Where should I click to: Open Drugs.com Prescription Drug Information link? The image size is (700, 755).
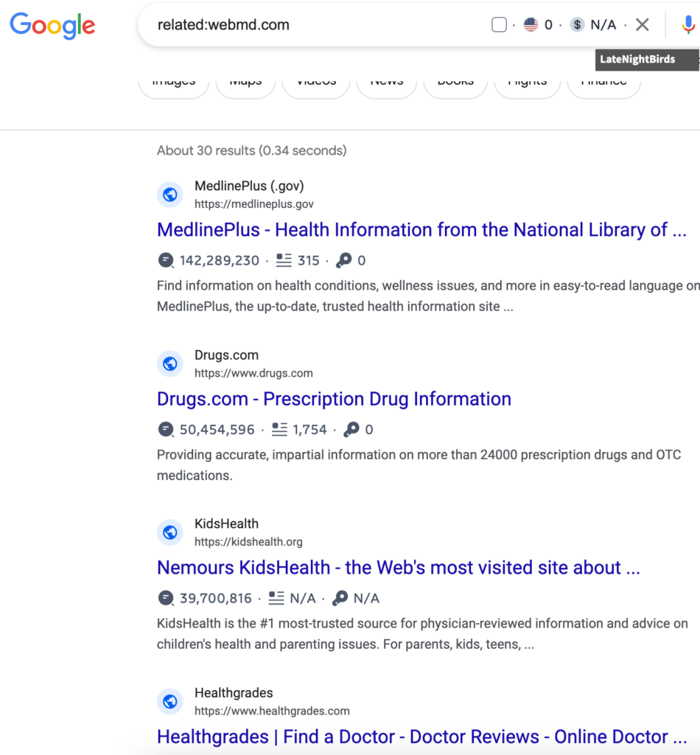(334, 399)
